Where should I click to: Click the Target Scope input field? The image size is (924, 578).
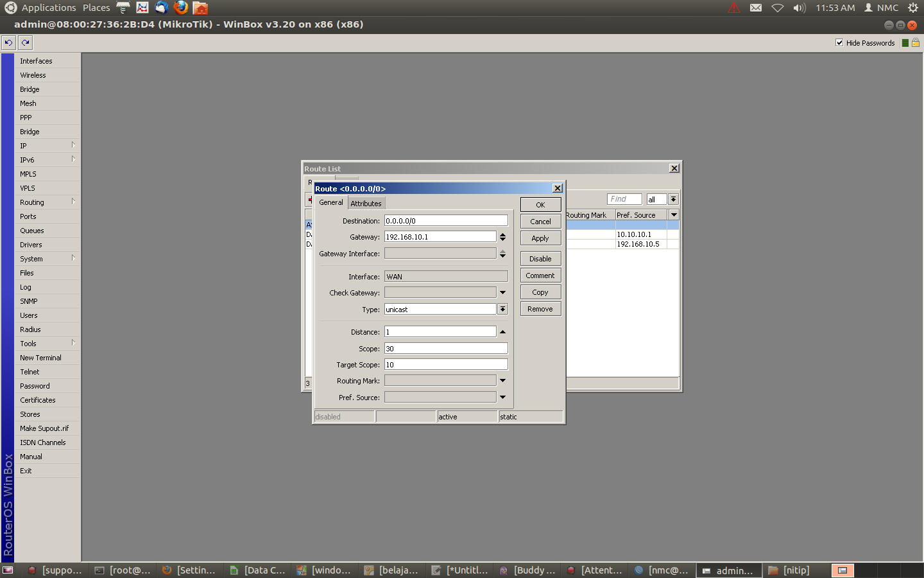[x=446, y=365]
